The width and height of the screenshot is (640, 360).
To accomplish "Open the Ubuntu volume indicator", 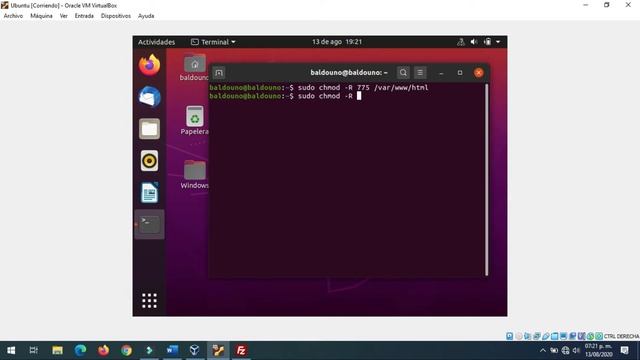I will [x=474, y=42].
